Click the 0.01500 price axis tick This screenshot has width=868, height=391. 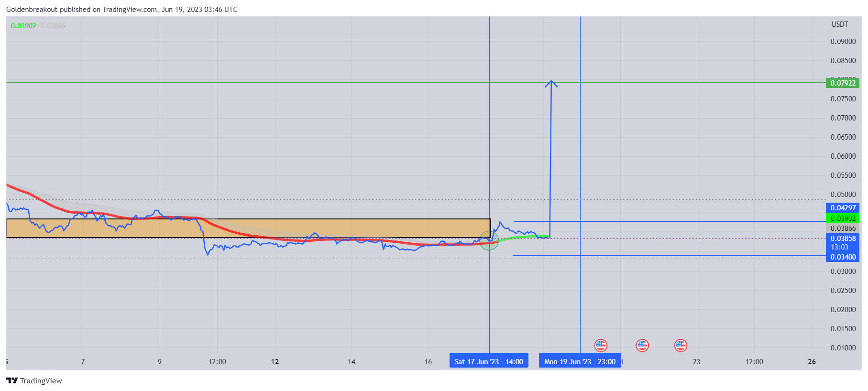coord(843,329)
